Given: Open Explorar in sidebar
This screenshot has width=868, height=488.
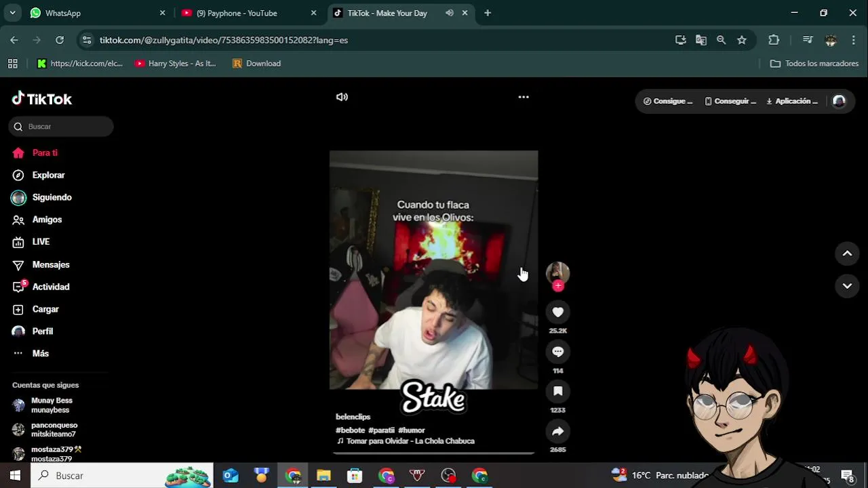Looking at the screenshot, I should pyautogui.click(x=39, y=175).
